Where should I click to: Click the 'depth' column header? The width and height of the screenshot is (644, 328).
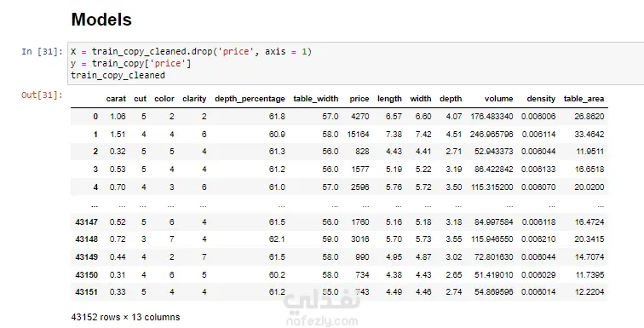[x=451, y=99]
